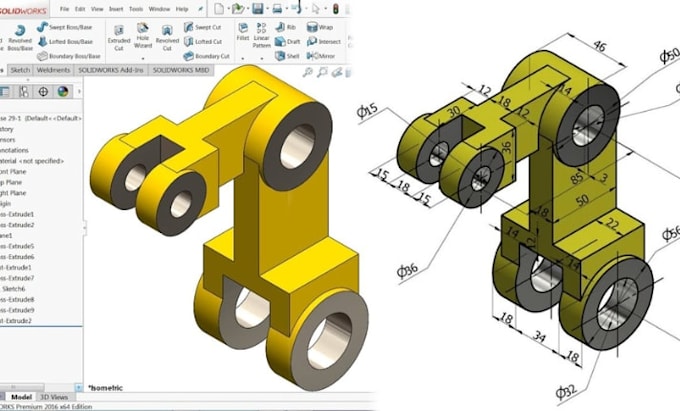Apply the Draft feature
The height and width of the screenshot is (411, 680).
point(288,42)
